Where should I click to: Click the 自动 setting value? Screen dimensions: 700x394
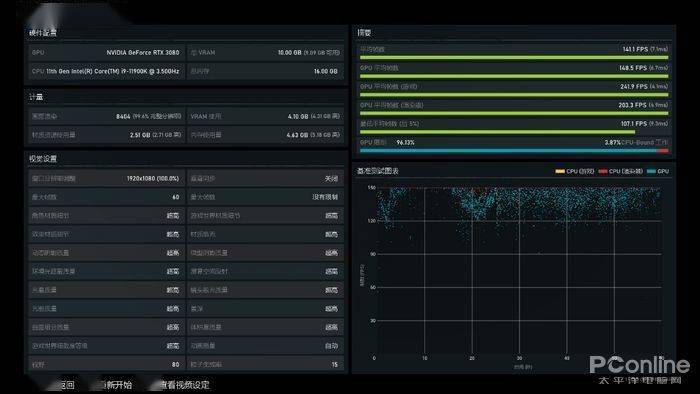[x=331, y=346]
